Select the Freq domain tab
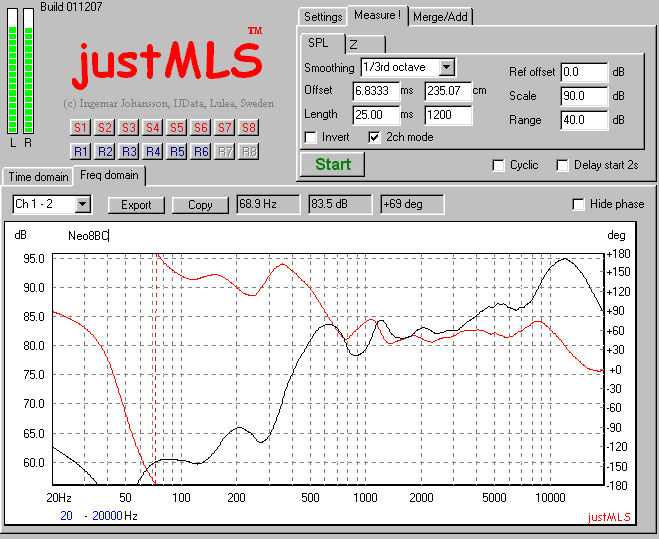The width and height of the screenshot is (659, 539). (109, 175)
